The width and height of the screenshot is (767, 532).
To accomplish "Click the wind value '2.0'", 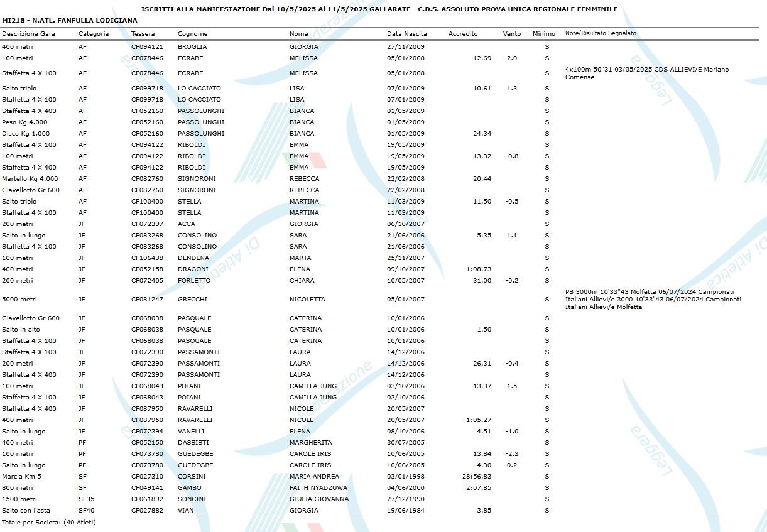I will point(512,58).
